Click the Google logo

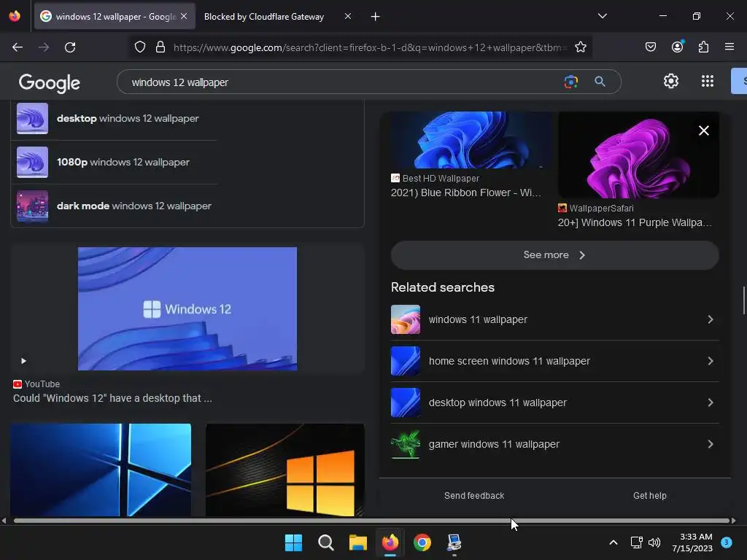click(50, 83)
